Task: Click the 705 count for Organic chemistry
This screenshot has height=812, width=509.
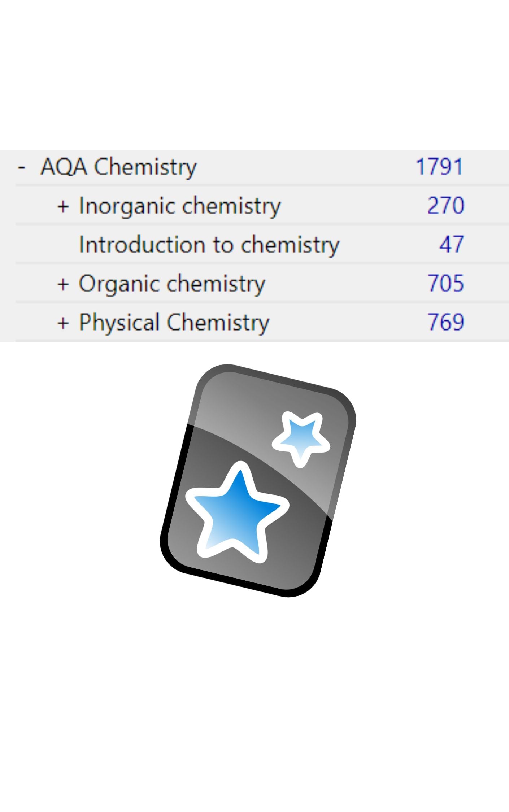Action: point(445,284)
